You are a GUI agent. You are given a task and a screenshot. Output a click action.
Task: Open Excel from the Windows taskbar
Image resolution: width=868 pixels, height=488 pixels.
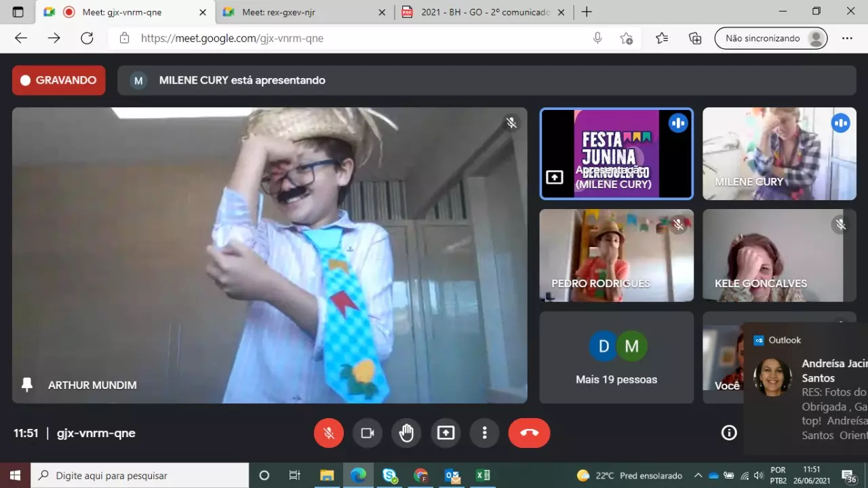(483, 475)
